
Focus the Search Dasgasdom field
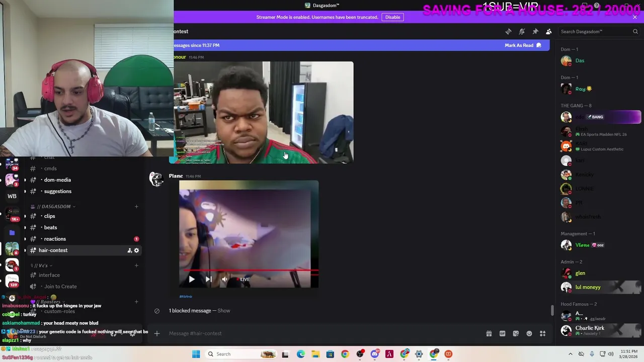599,31
